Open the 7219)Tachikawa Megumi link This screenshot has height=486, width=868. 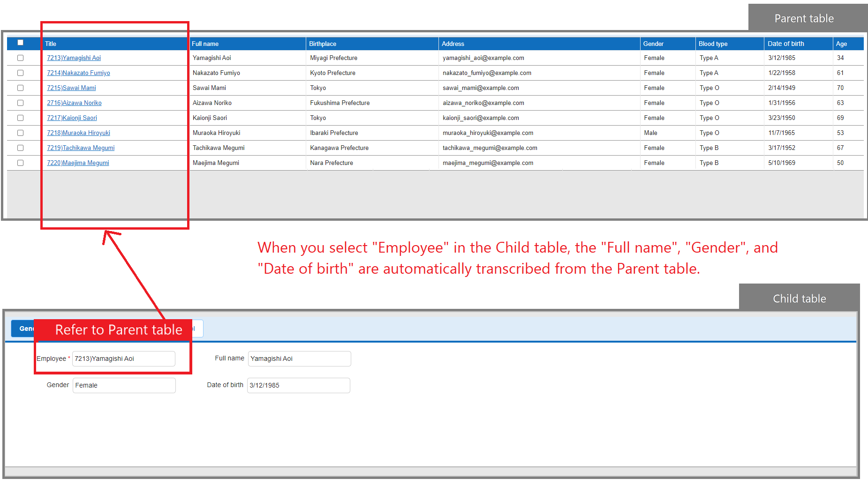coord(81,148)
